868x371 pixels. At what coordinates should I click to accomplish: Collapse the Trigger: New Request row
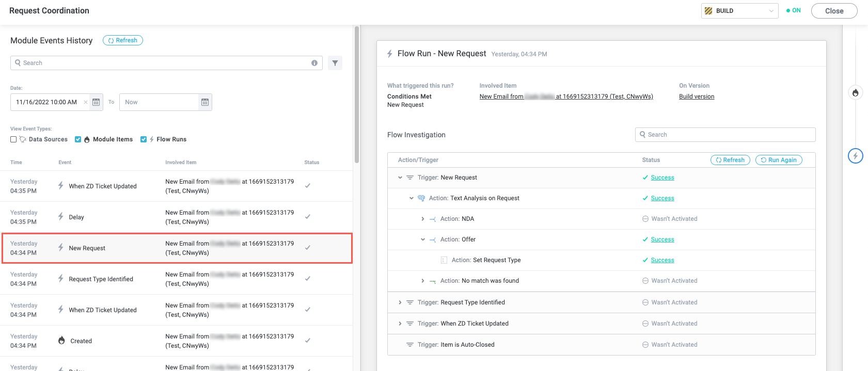point(400,178)
